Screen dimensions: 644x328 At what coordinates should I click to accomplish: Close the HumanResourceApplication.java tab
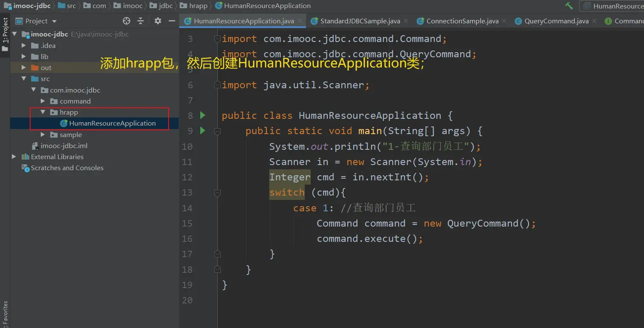[300, 21]
